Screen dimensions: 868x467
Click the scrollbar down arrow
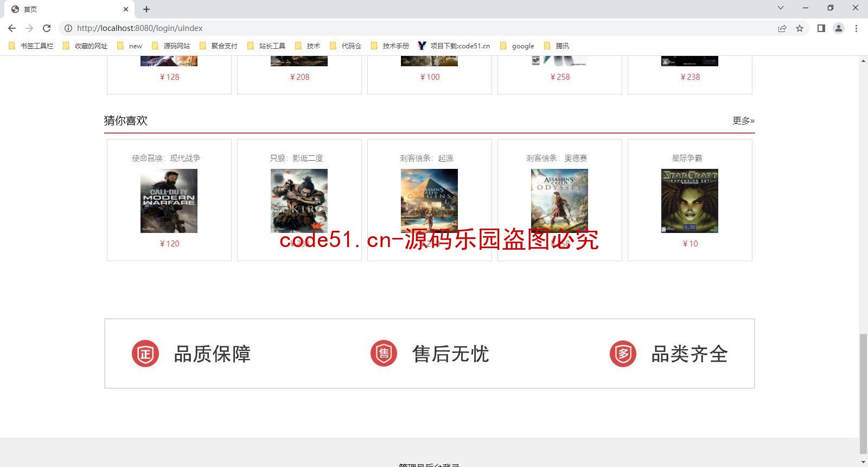863,462
